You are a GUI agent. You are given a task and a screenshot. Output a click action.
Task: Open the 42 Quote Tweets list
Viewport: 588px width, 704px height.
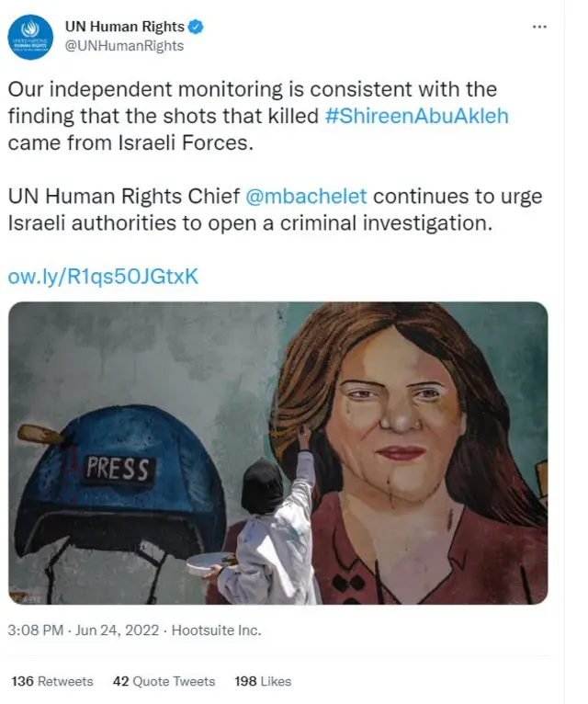164,681
